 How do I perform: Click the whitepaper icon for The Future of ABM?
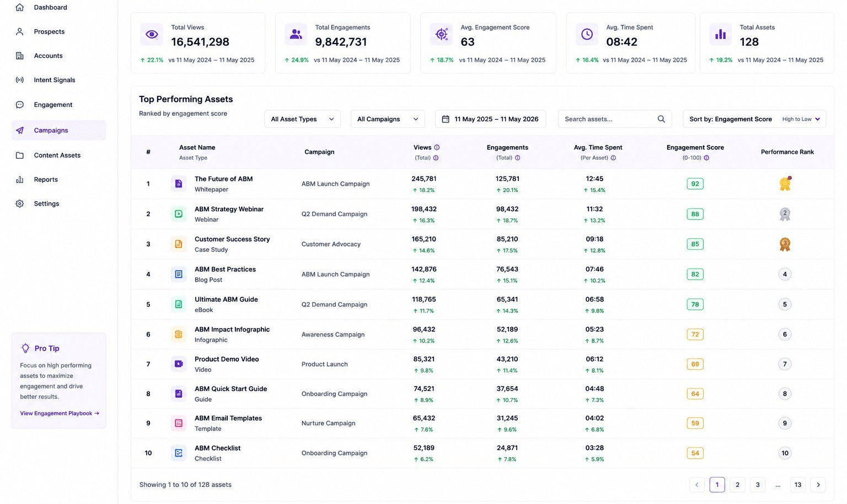(x=179, y=184)
